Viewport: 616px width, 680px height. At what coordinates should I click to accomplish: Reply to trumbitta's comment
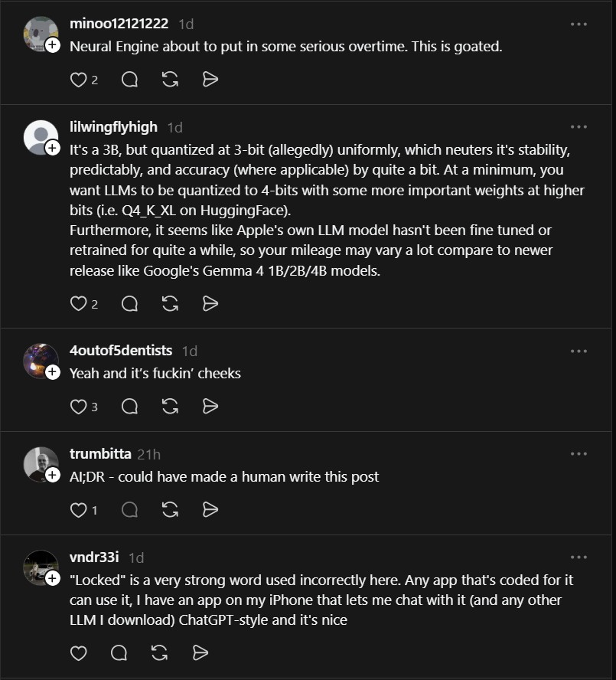pos(129,509)
